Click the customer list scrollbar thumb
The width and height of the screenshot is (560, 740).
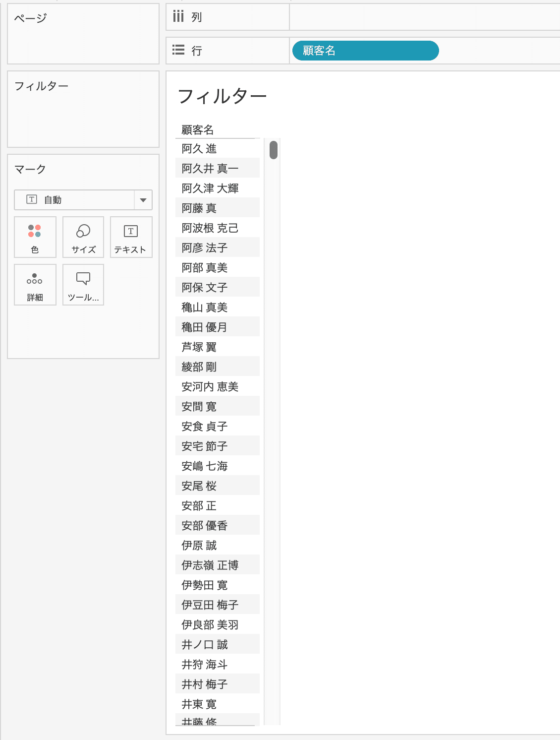(274, 150)
